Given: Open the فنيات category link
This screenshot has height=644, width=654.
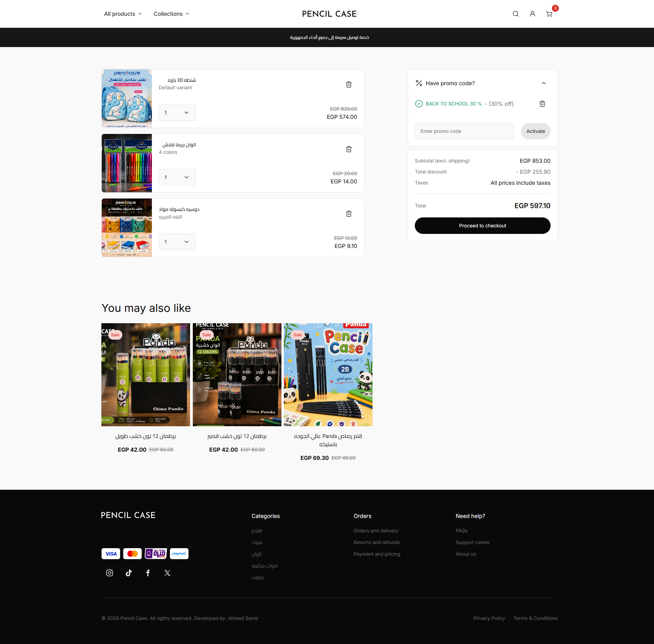Looking at the screenshot, I should click(257, 542).
